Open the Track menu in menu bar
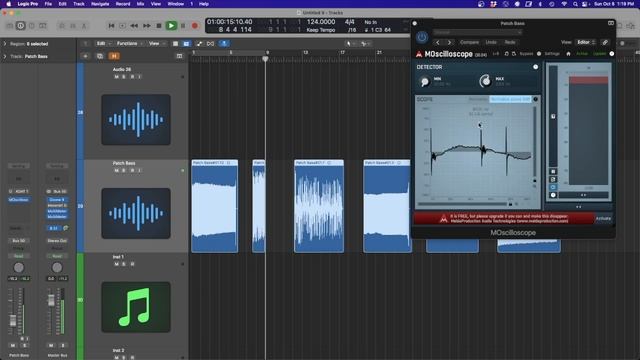 click(79, 4)
